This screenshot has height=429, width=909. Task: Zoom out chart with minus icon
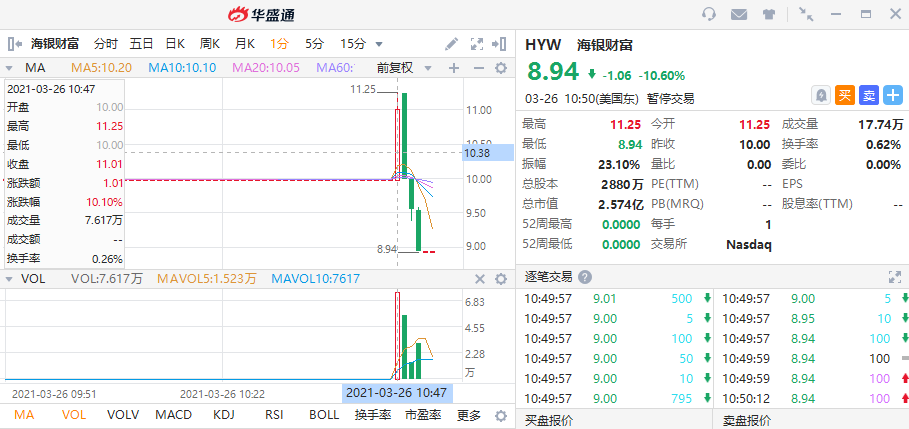(479, 68)
